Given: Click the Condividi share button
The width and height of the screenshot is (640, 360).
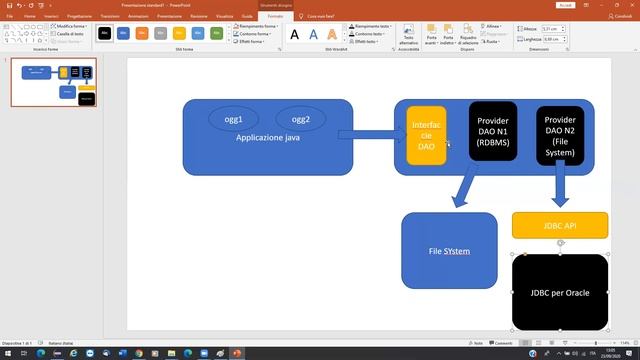Looking at the screenshot, I should (620, 16).
